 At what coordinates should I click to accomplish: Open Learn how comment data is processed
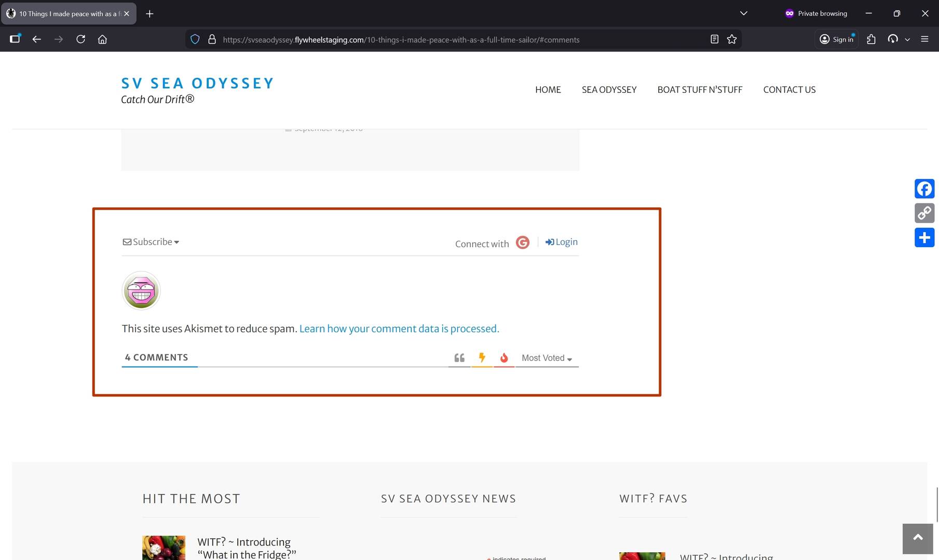click(399, 329)
